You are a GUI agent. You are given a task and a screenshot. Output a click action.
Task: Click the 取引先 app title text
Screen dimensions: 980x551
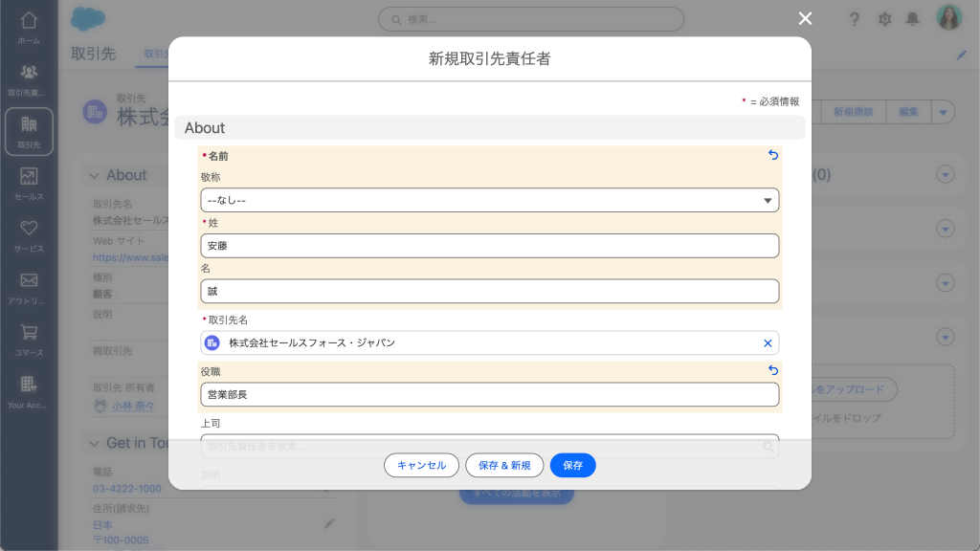tap(93, 54)
